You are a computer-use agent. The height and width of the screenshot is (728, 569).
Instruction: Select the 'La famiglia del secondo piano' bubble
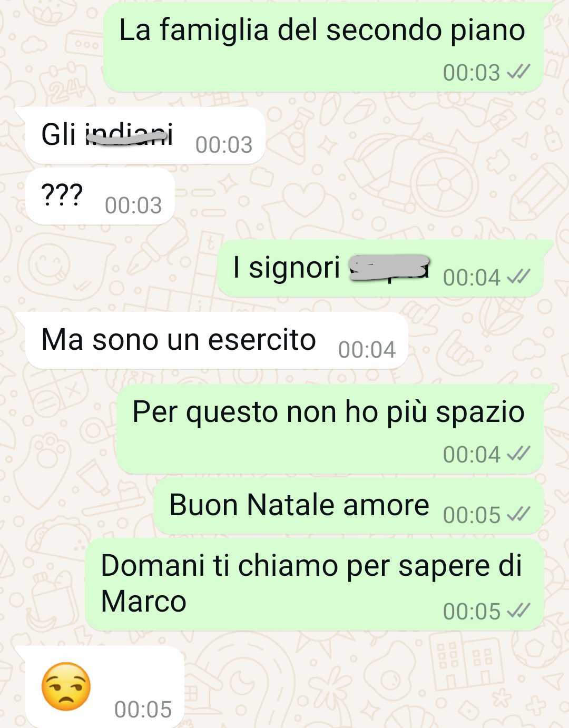(322, 46)
